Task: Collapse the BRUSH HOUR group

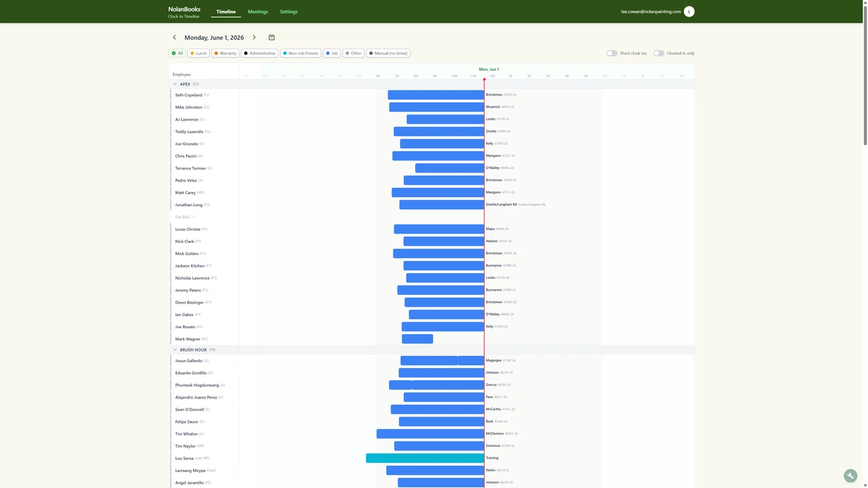Action: (175, 350)
